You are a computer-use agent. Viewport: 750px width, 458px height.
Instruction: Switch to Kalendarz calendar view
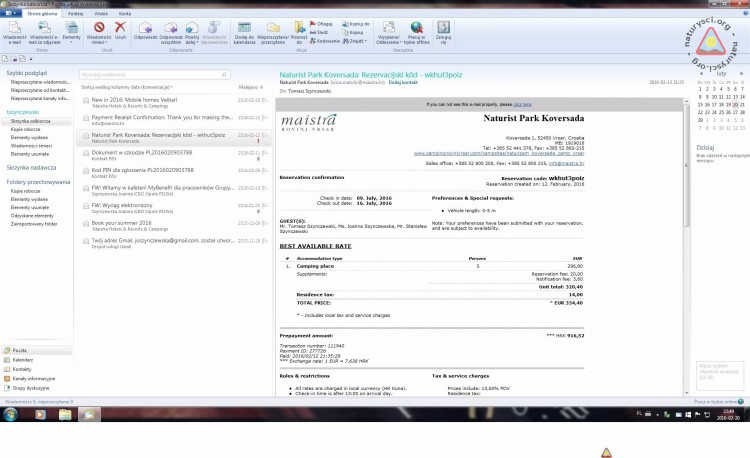click(x=22, y=360)
